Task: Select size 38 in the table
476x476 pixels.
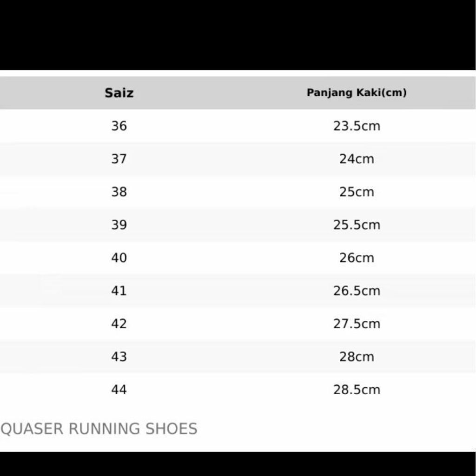Action: (119, 192)
